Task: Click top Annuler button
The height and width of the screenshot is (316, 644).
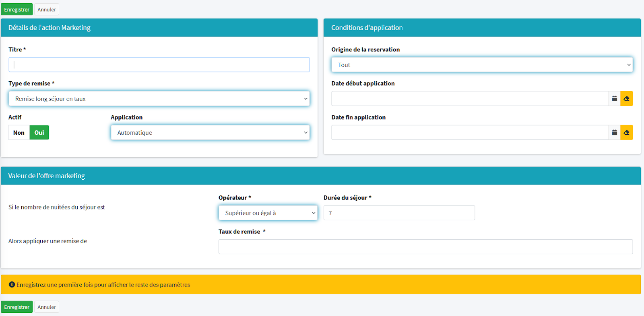Action: tap(47, 10)
